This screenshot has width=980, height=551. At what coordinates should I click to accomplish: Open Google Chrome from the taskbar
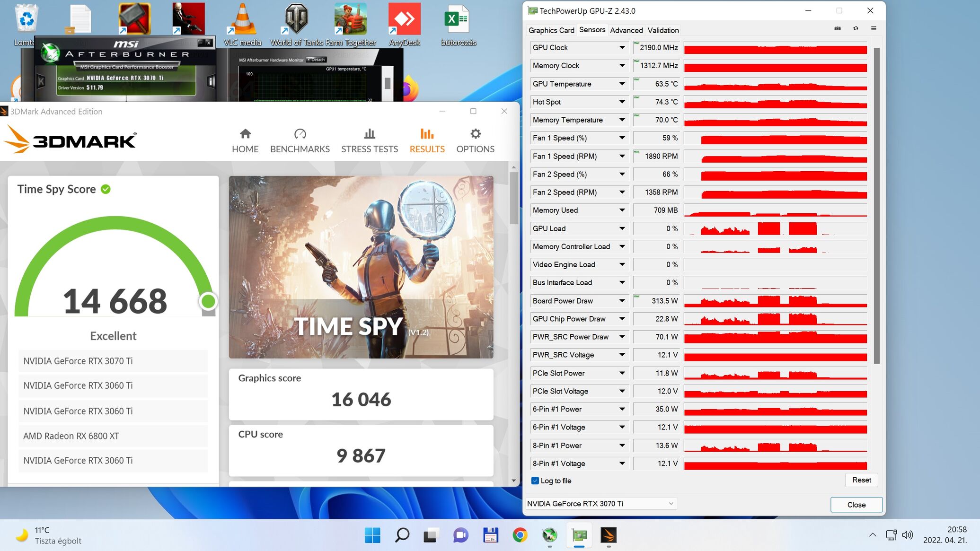coord(520,535)
